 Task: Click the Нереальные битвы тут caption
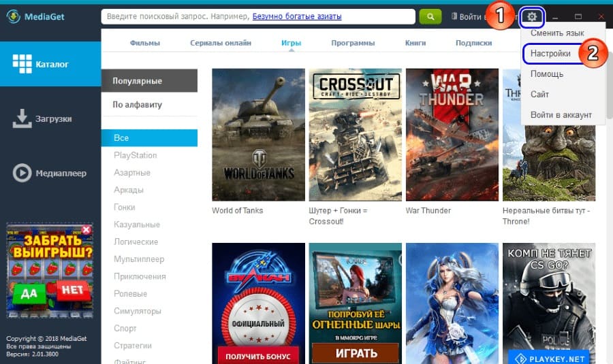pyautogui.click(x=546, y=216)
